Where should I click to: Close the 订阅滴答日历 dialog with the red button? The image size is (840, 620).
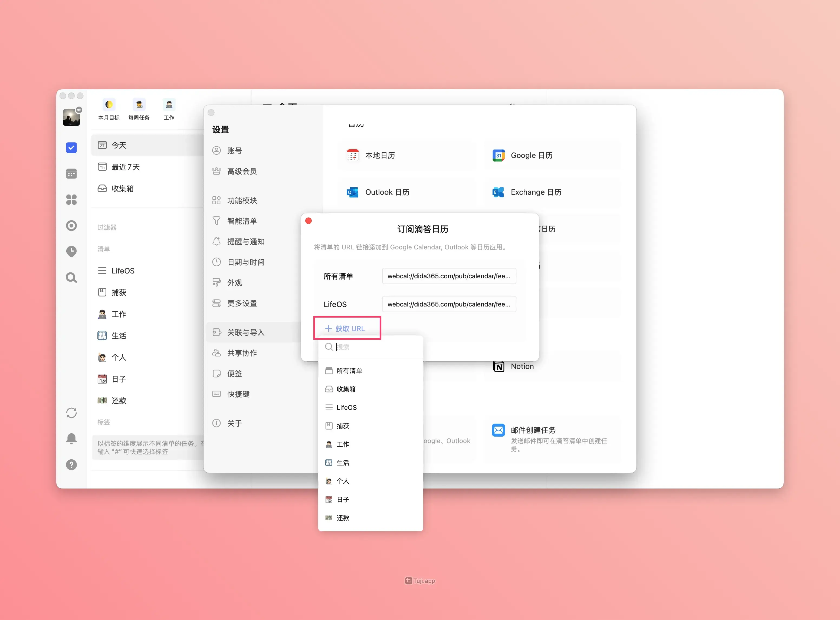point(309,221)
